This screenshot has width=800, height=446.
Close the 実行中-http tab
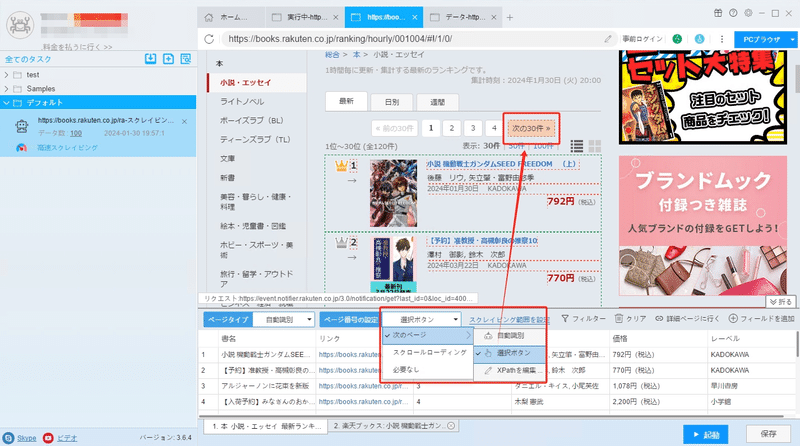click(x=335, y=17)
